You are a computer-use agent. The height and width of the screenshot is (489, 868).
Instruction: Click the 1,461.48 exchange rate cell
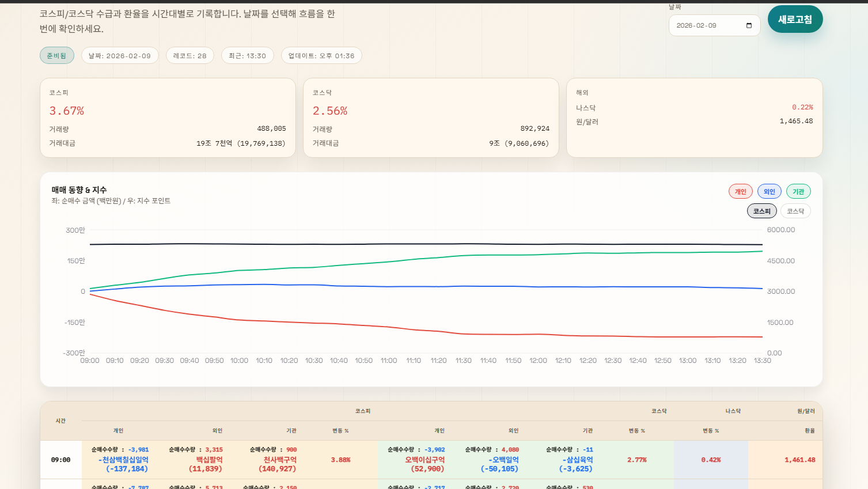click(x=800, y=460)
